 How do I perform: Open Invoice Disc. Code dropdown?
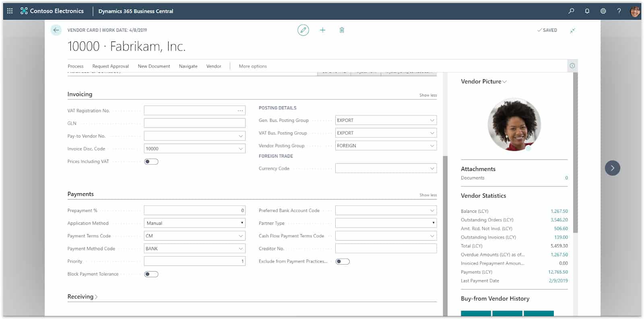point(241,149)
